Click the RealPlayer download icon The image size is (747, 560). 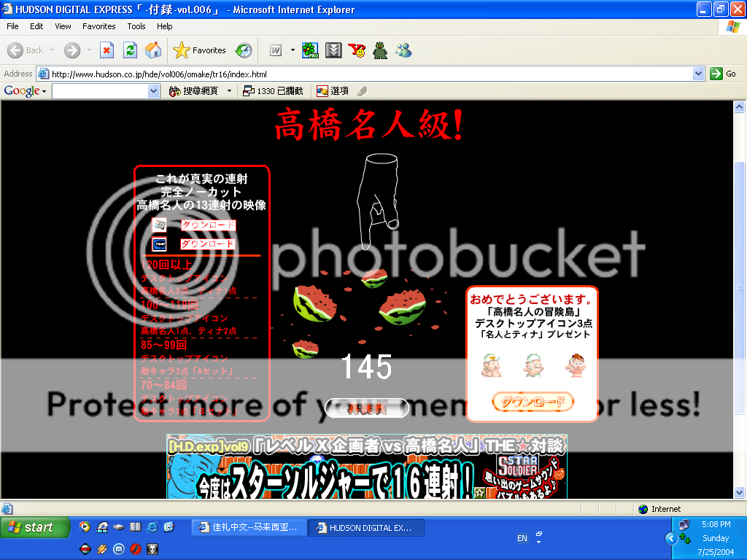(159, 244)
